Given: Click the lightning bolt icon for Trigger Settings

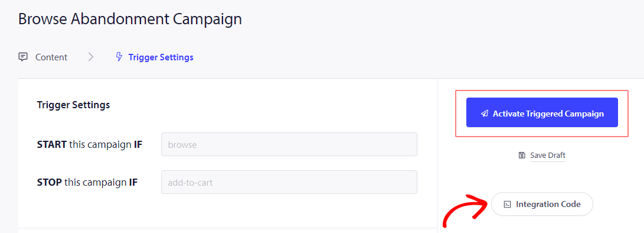Looking at the screenshot, I should 119,57.
